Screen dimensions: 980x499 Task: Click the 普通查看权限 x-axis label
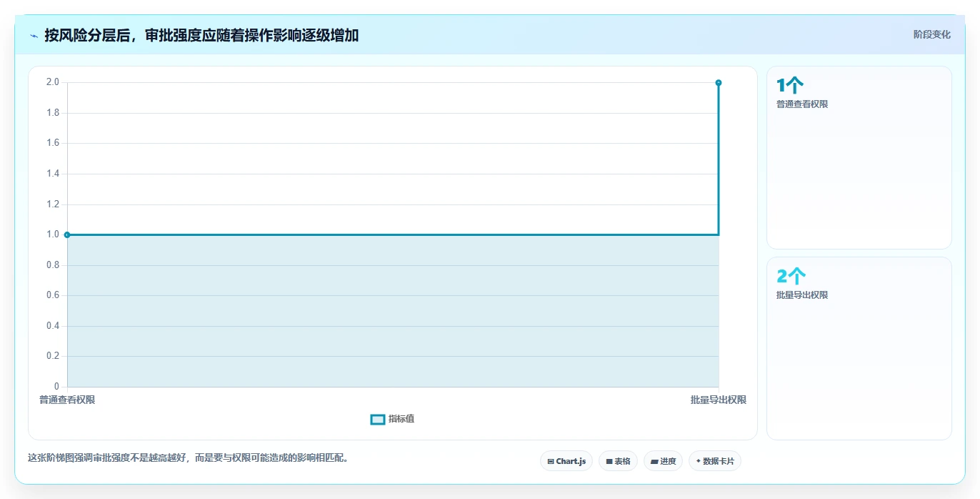tap(67, 400)
